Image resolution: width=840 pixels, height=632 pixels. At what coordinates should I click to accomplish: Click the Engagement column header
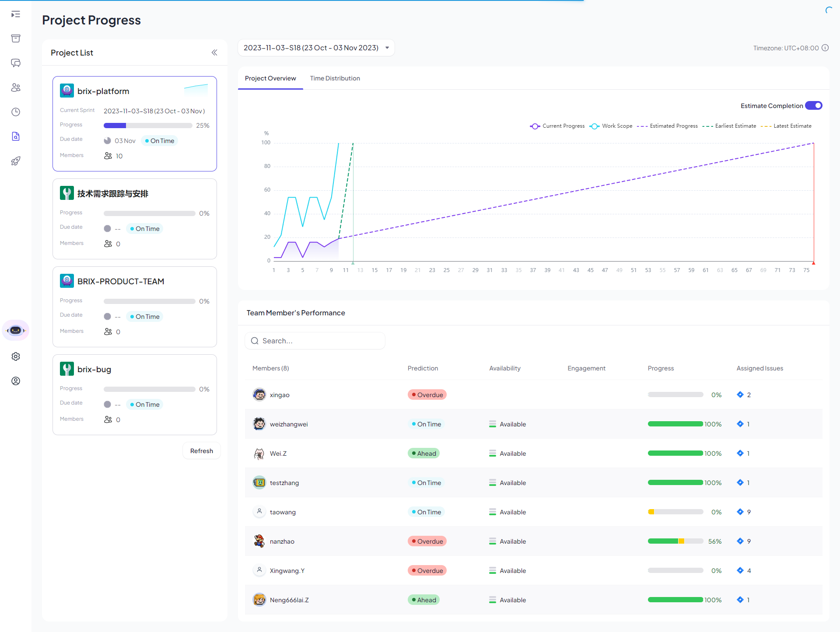tap(586, 368)
